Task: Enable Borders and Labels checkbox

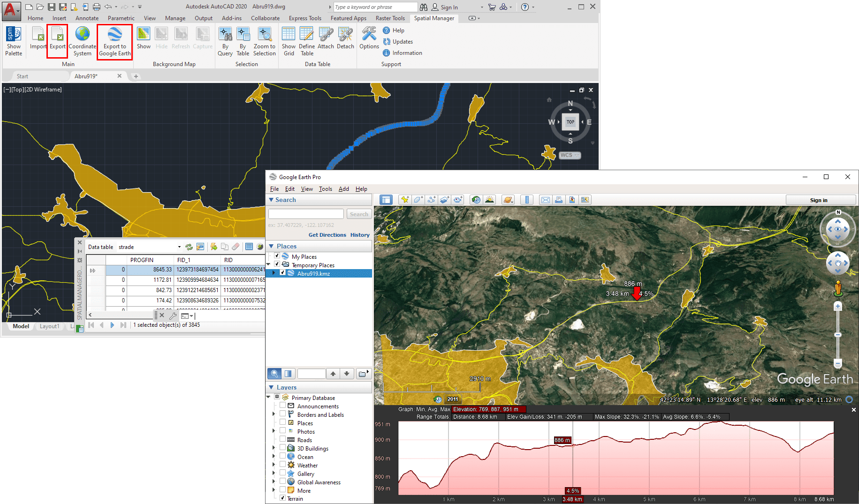Action: coord(283,414)
